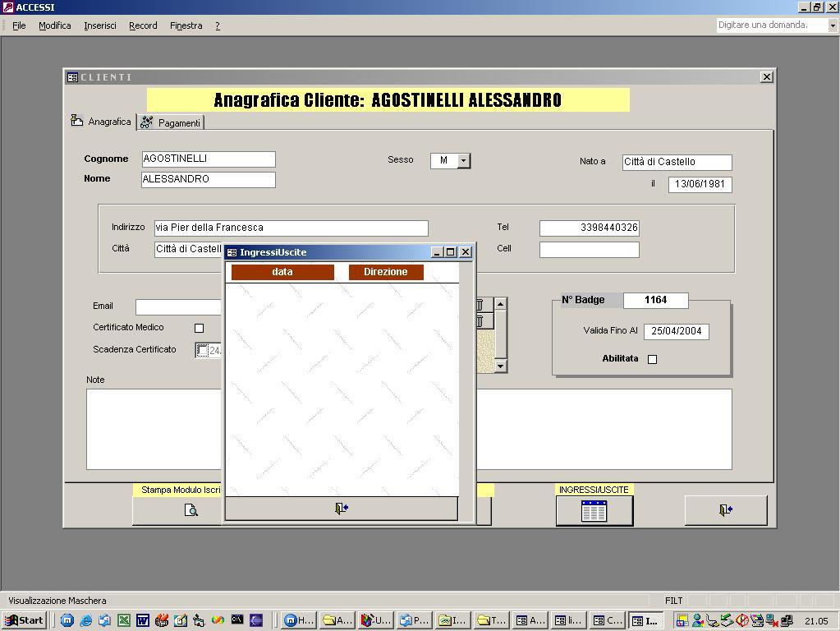Click the Indirizzo input field

point(291,228)
